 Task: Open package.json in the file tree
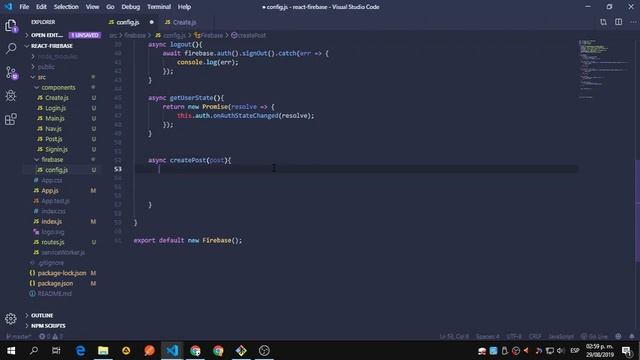coord(55,283)
